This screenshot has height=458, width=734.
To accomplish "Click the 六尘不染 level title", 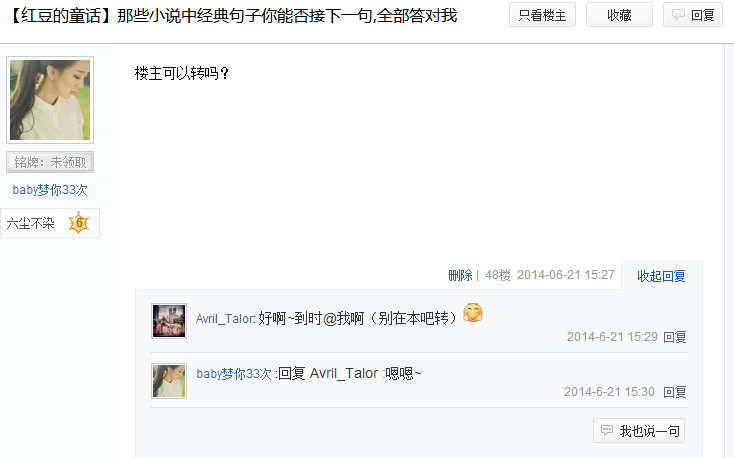I will point(30,223).
